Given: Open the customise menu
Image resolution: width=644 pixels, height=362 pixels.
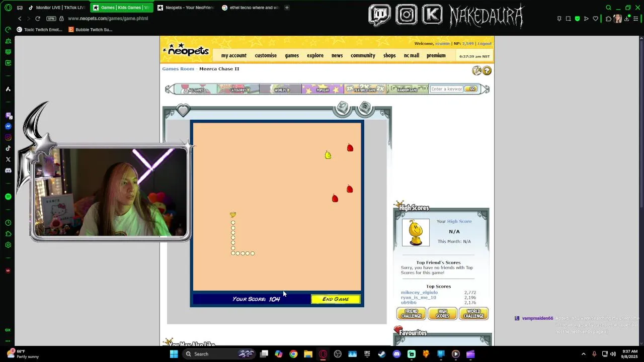Looking at the screenshot, I should coord(266,55).
